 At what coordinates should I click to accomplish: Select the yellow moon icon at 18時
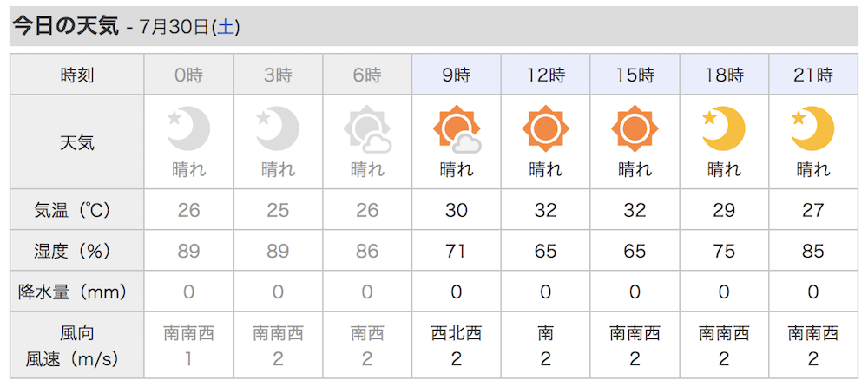(724, 129)
